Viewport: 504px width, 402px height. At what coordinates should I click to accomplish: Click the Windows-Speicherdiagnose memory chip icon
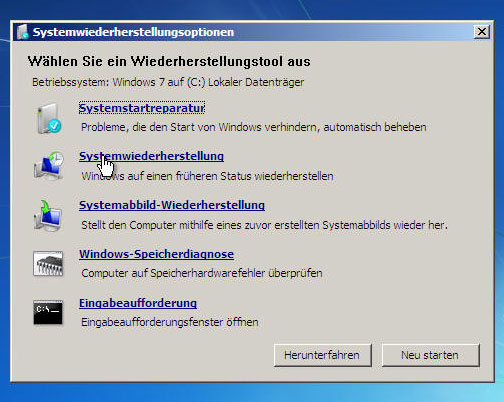(48, 263)
